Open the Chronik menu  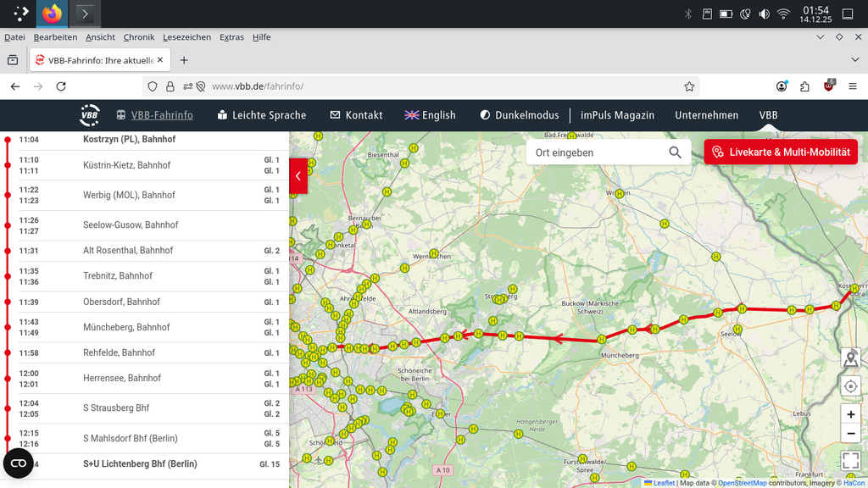pos(139,37)
